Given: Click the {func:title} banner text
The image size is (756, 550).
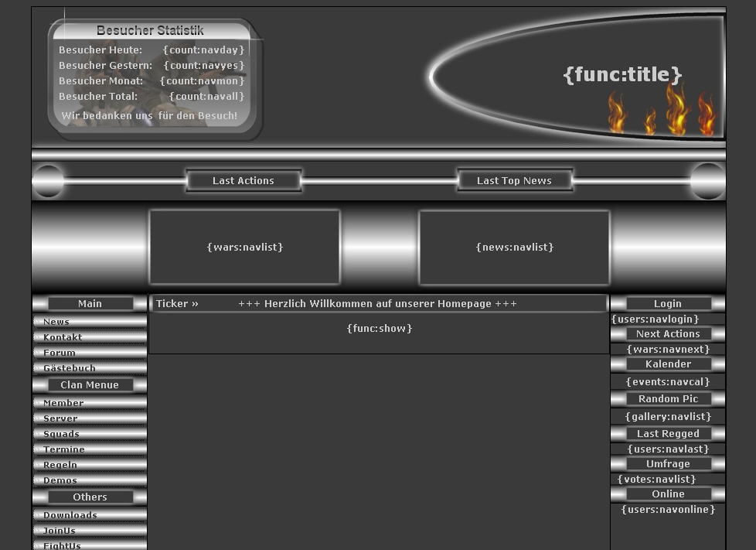Looking at the screenshot, I should tap(622, 74).
